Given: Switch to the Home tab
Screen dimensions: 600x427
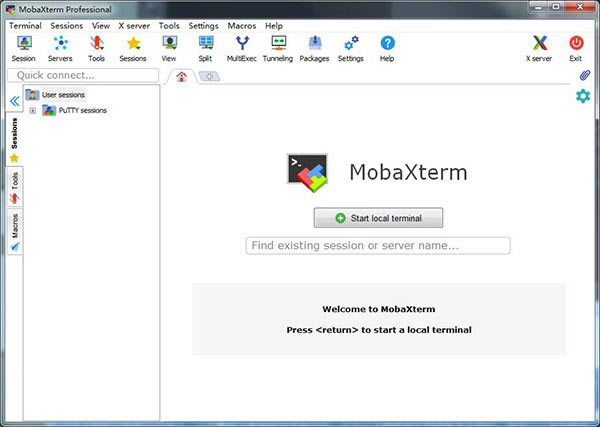Looking at the screenshot, I should click(x=182, y=77).
